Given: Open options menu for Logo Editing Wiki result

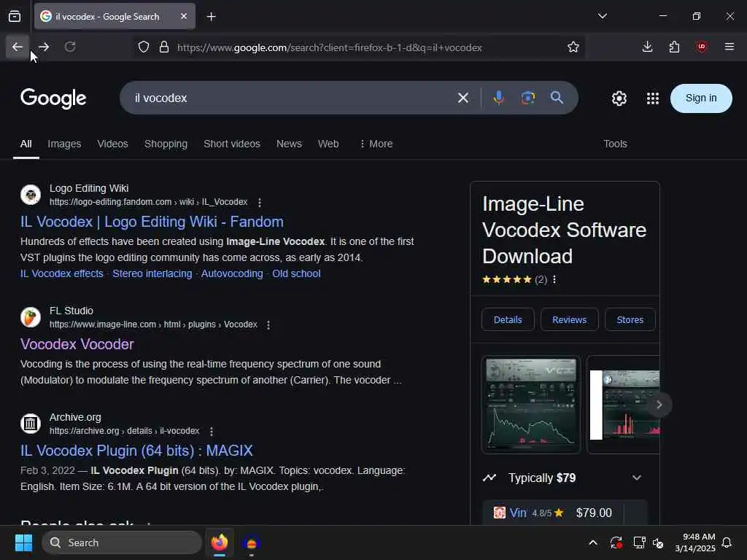Looking at the screenshot, I should [260, 203].
